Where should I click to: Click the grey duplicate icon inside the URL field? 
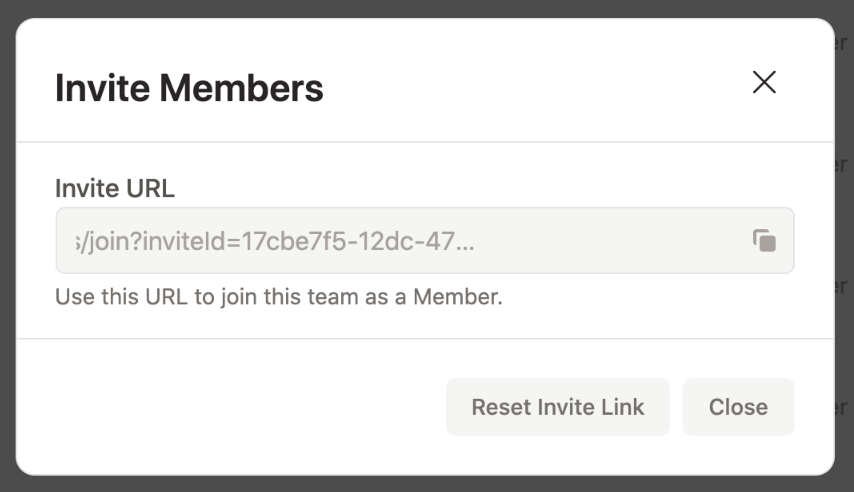(764, 241)
